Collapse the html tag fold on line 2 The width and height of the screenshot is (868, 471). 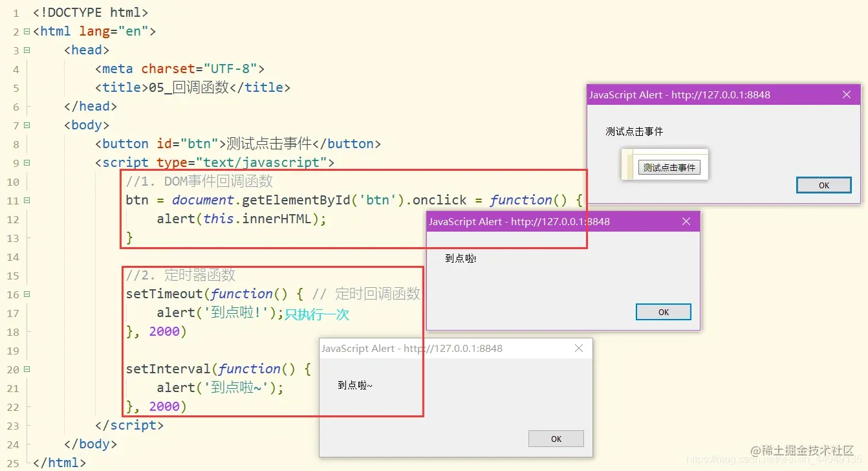point(27,31)
